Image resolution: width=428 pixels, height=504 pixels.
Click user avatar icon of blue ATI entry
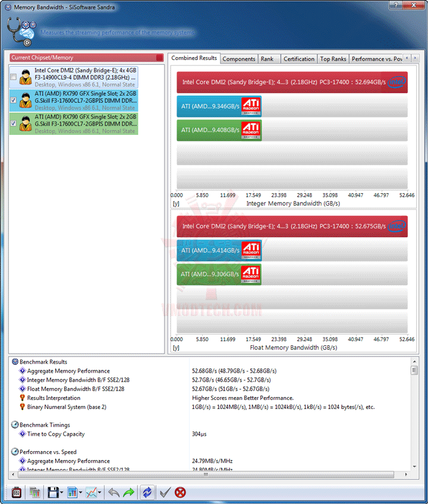coord(26,100)
